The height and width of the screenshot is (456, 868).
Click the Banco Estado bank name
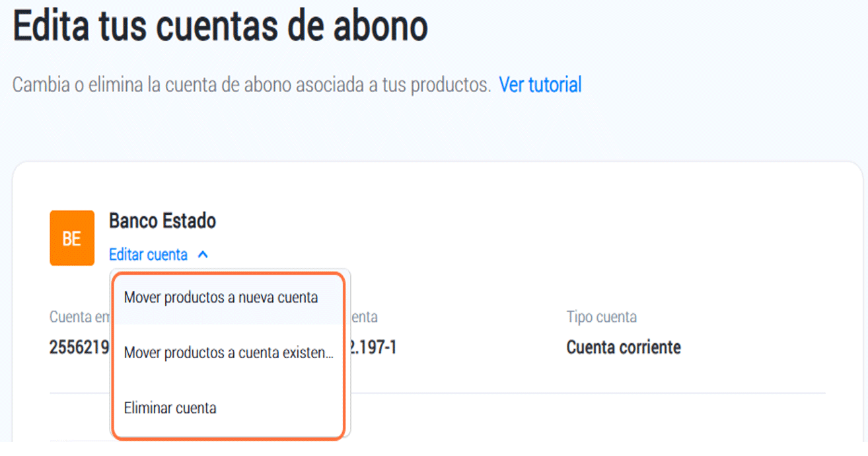pyautogui.click(x=163, y=221)
